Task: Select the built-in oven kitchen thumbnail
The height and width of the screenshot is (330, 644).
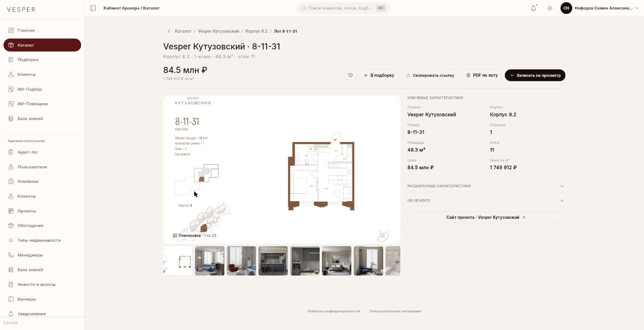Action: tap(305, 261)
